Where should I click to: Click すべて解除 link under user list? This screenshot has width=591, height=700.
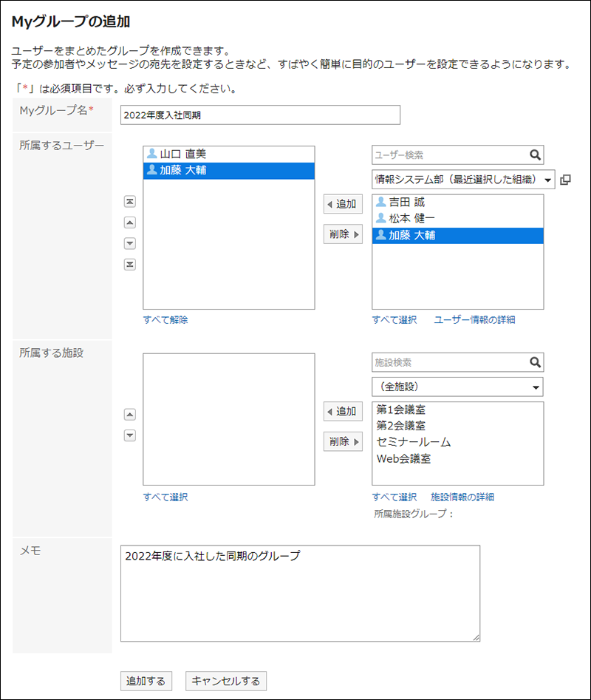(165, 319)
